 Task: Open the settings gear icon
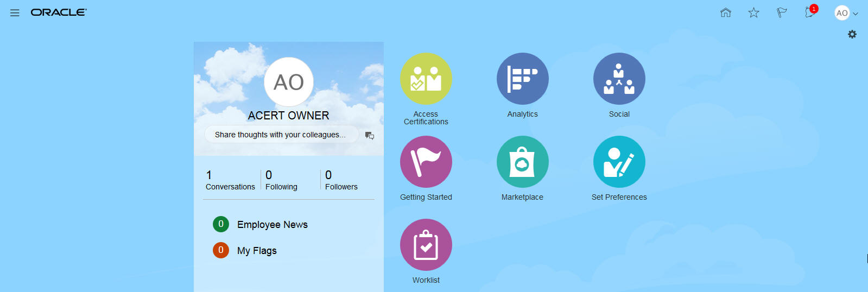852,34
